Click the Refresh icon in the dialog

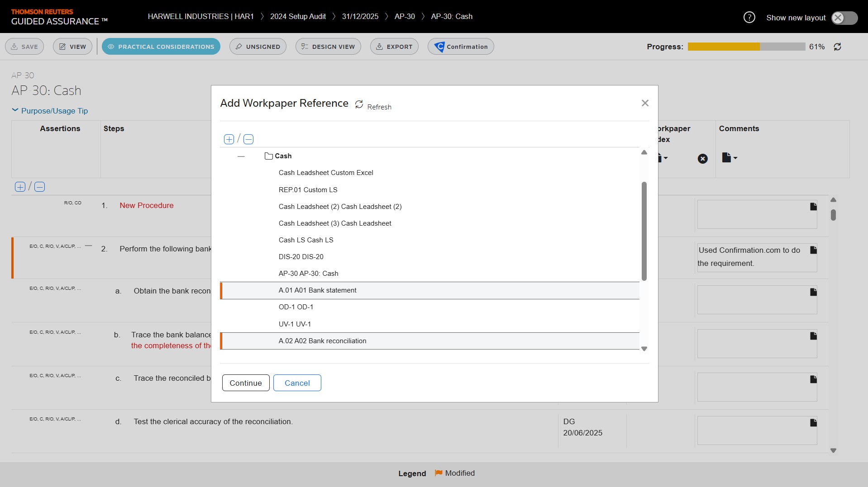pyautogui.click(x=359, y=104)
